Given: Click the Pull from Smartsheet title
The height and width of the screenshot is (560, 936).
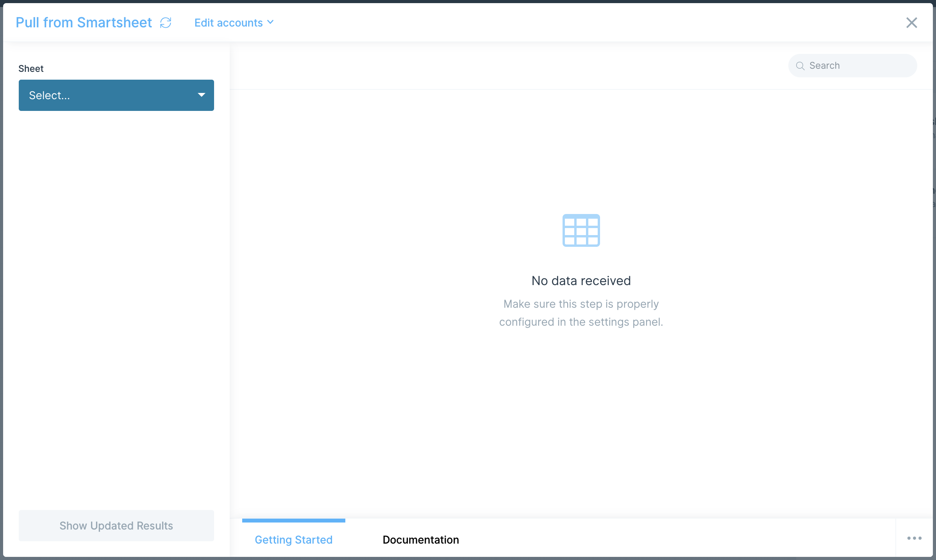Looking at the screenshot, I should pos(84,23).
